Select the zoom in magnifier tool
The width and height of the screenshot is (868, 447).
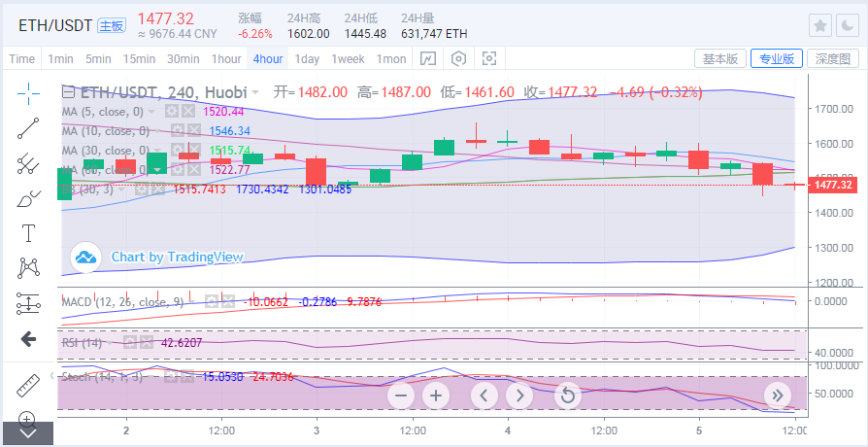click(x=28, y=417)
